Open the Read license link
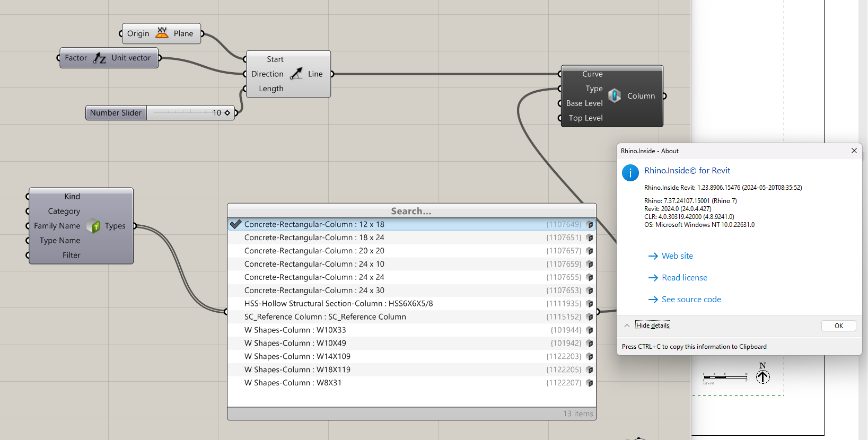This screenshot has width=868, height=440. [x=684, y=278]
